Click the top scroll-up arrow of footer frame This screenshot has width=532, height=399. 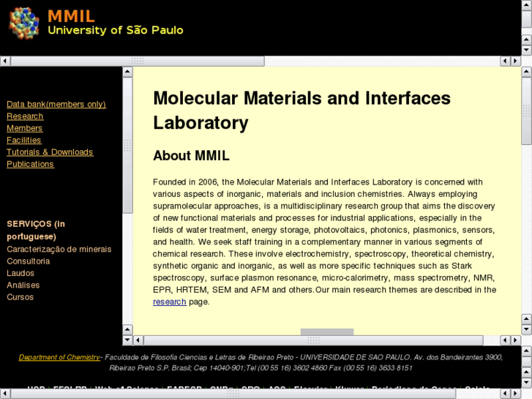pos(527,351)
